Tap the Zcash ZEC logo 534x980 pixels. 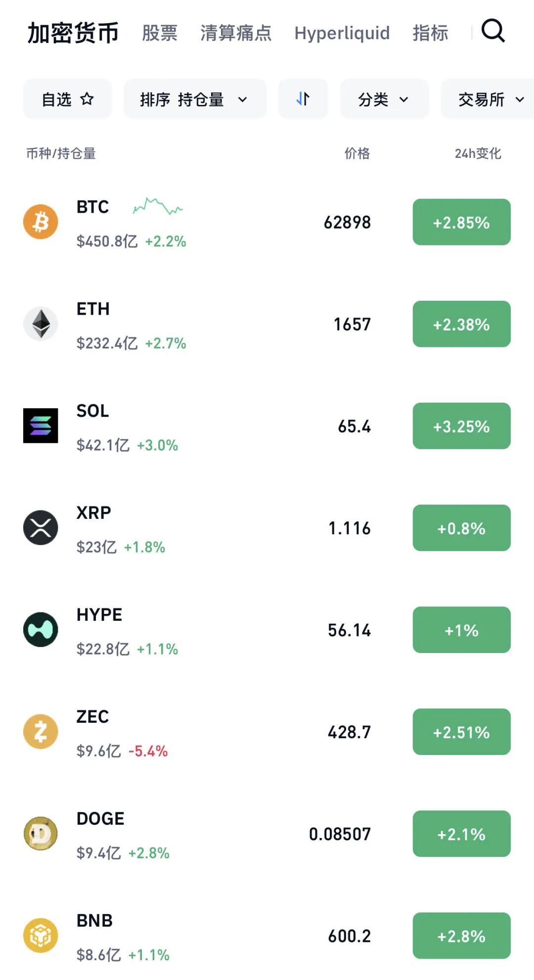[41, 731]
